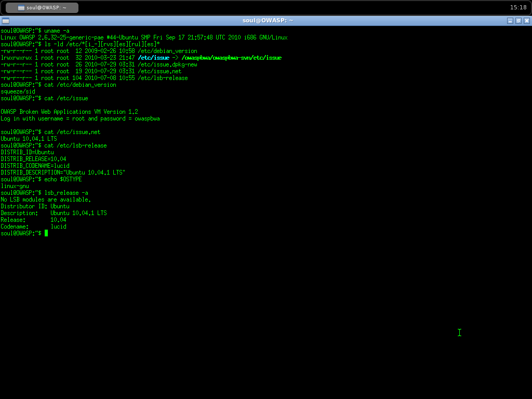Image resolution: width=532 pixels, height=399 pixels.
Task: Click the 'Distributor ID: Ubuntu' line
Action: click(x=35, y=206)
